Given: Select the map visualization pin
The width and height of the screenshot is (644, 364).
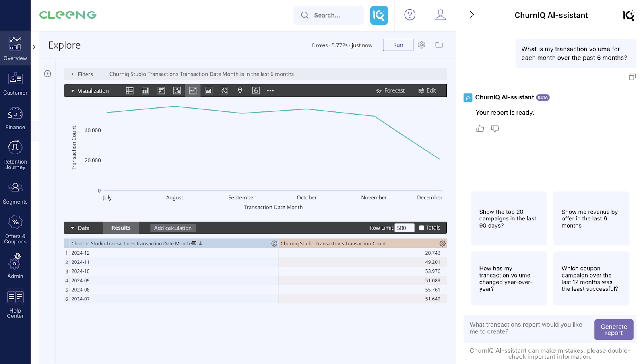Looking at the screenshot, I should click(x=240, y=91).
